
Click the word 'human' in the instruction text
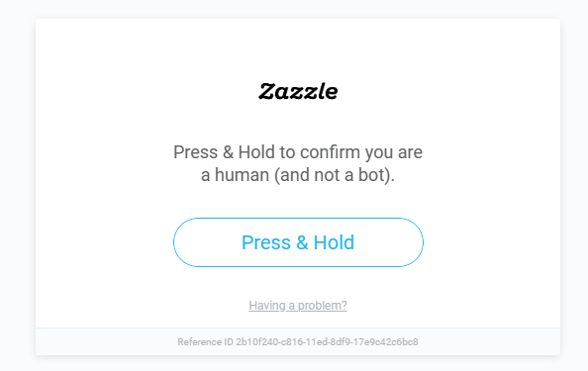[242, 175]
